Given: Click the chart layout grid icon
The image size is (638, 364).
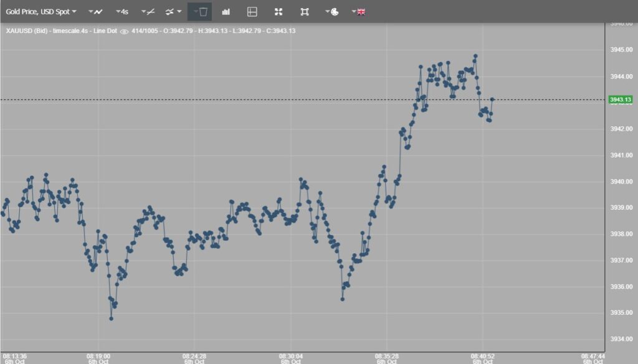Looking at the screenshot, I should click(x=252, y=11).
